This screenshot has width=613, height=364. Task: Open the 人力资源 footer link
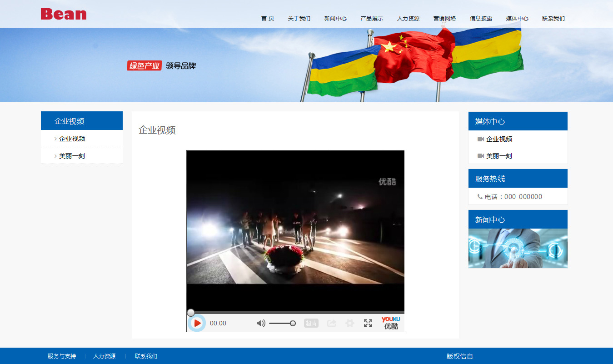(104, 356)
